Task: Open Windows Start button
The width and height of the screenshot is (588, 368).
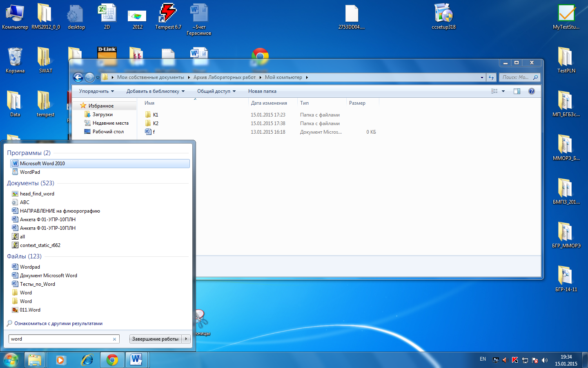Action: pyautogui.click(x=11, y=360)
